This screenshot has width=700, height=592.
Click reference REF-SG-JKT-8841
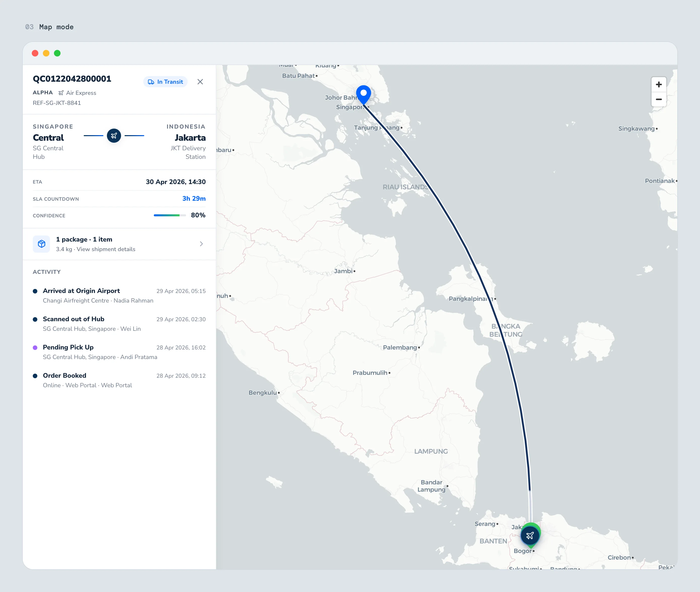tap(57, 103)
